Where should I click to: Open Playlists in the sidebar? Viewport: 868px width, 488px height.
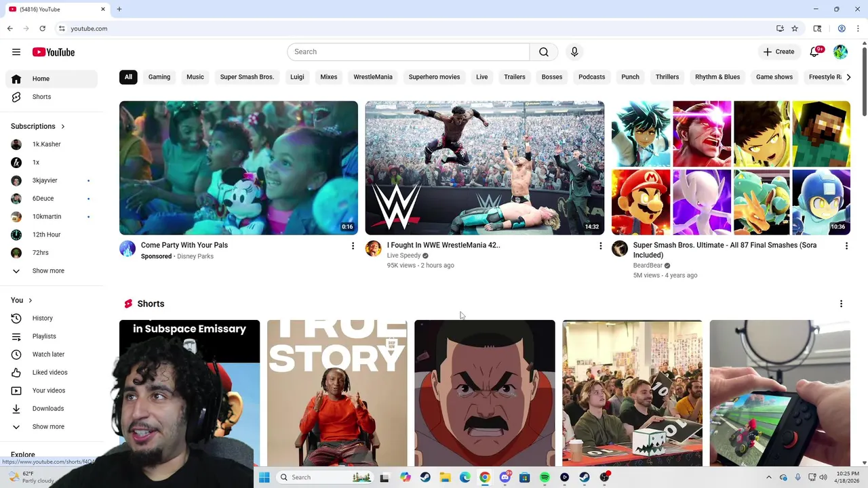click(52, 336)
